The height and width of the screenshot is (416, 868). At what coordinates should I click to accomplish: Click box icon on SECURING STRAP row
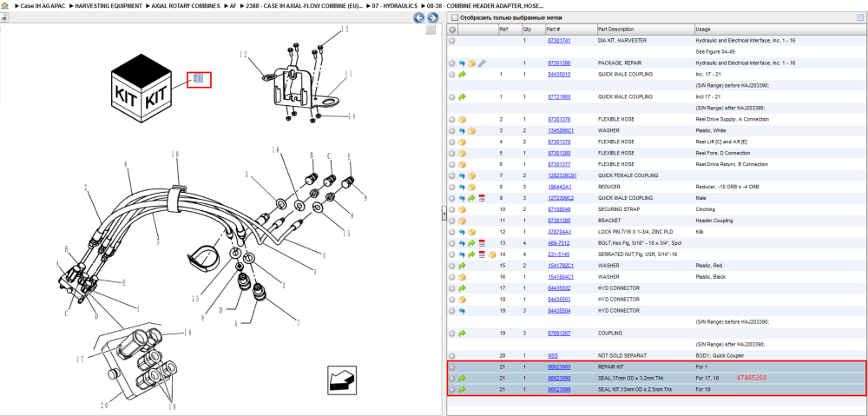coord(462,209)
